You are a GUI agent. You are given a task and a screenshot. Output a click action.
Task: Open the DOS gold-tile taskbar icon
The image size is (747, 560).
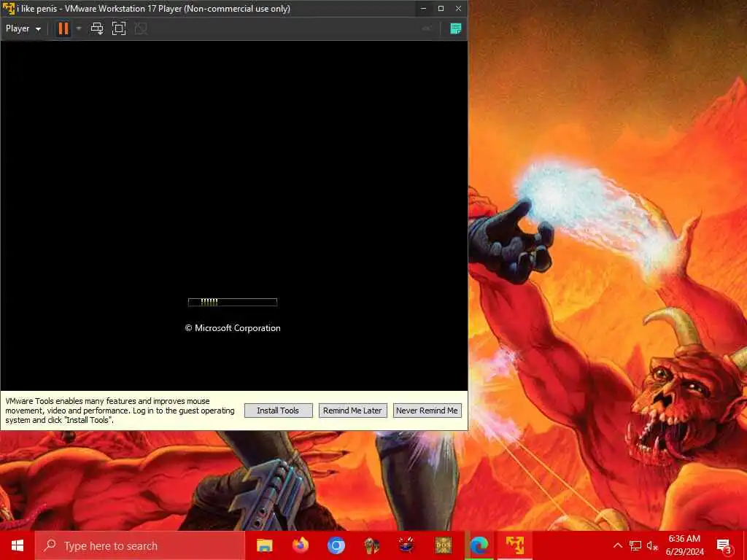(443, 545)
